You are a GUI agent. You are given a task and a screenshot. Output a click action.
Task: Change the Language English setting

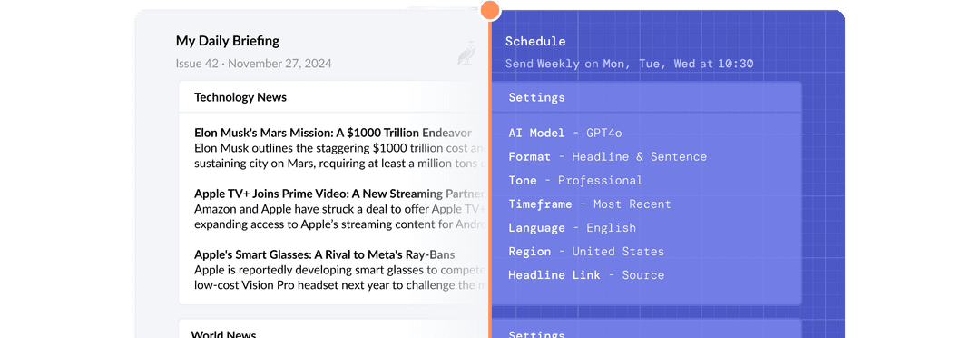tap(572, 228)
